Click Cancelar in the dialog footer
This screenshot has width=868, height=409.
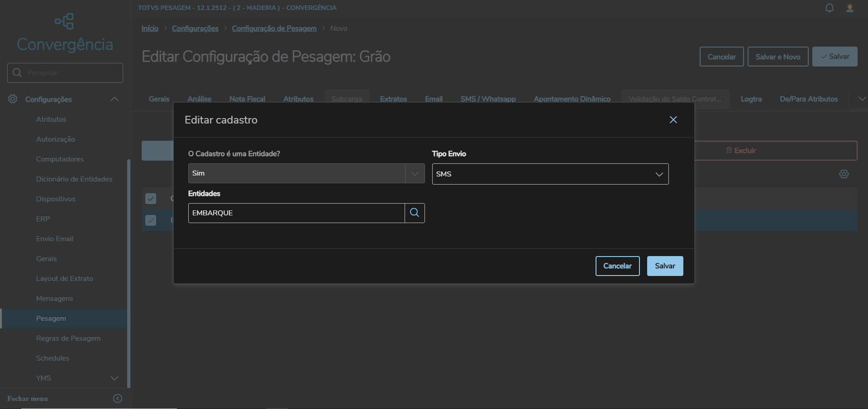click(x=617, y=266)
